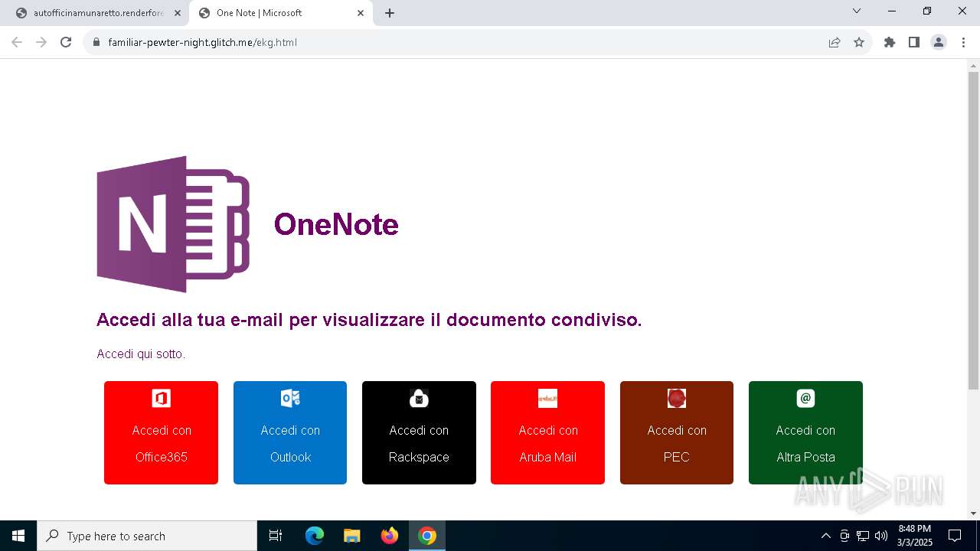
Task: Open the Extensions puzzle icon
Action: pyautogui.click(x=890, y=42)
